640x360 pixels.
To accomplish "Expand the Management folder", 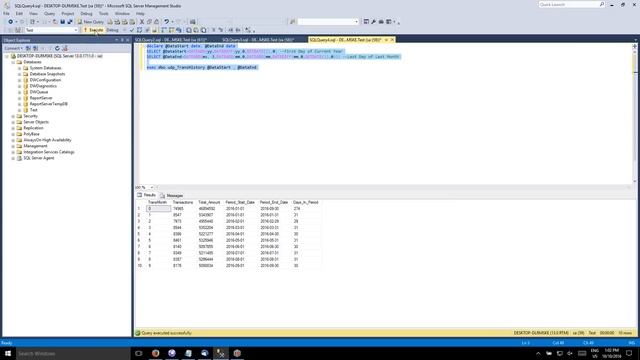I will pos(13,146).
